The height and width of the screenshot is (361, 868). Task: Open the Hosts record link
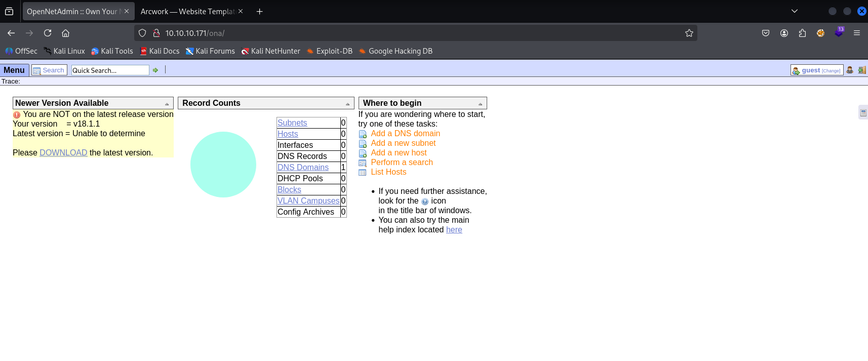pos(288,134)
